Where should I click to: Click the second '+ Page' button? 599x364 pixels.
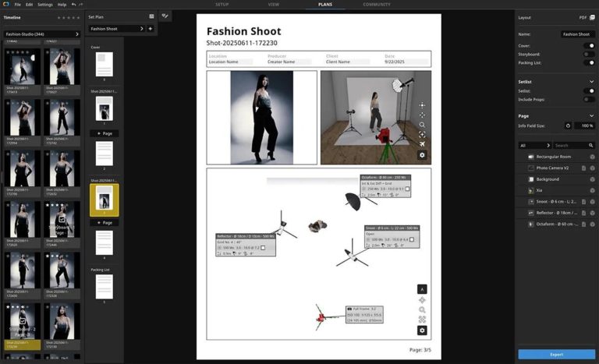coord(105,222)
